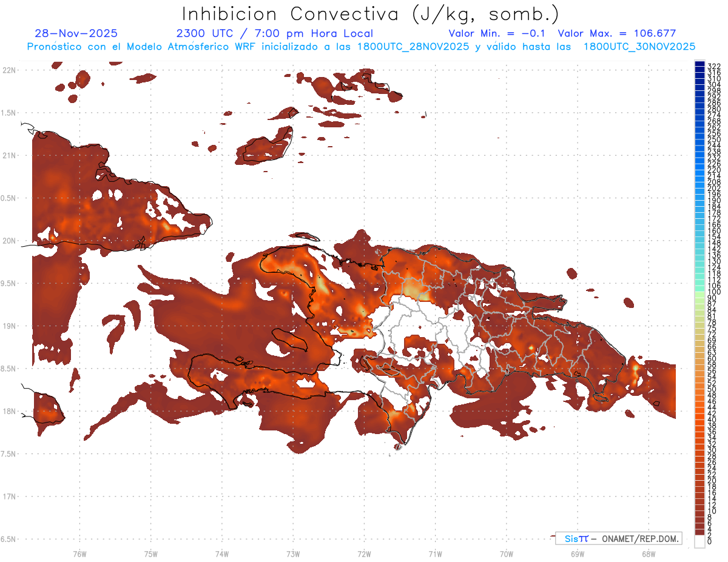
Task: Click the "100" color bar value
Action: tap(714, 292)
